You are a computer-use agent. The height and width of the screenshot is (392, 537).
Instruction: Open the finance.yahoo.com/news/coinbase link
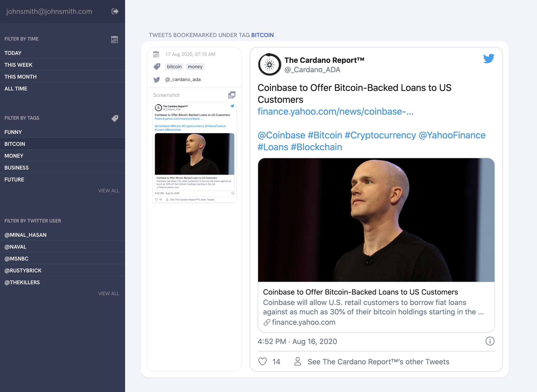(336, 111)
